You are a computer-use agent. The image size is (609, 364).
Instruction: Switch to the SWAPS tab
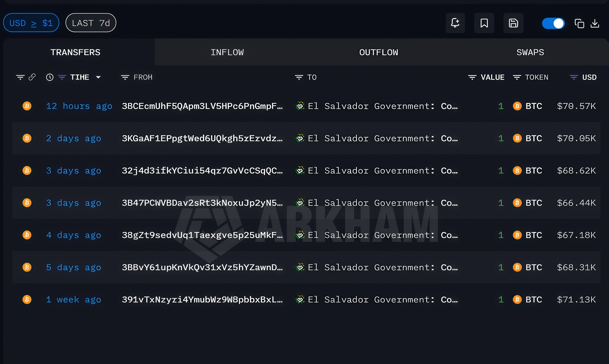point(530,52)
